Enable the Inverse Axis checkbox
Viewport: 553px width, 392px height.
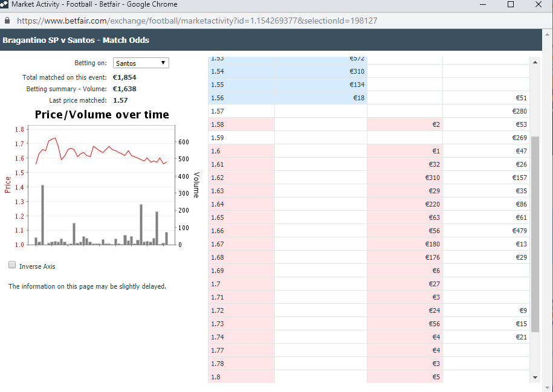pyautogui.click(x=12, y=265)
